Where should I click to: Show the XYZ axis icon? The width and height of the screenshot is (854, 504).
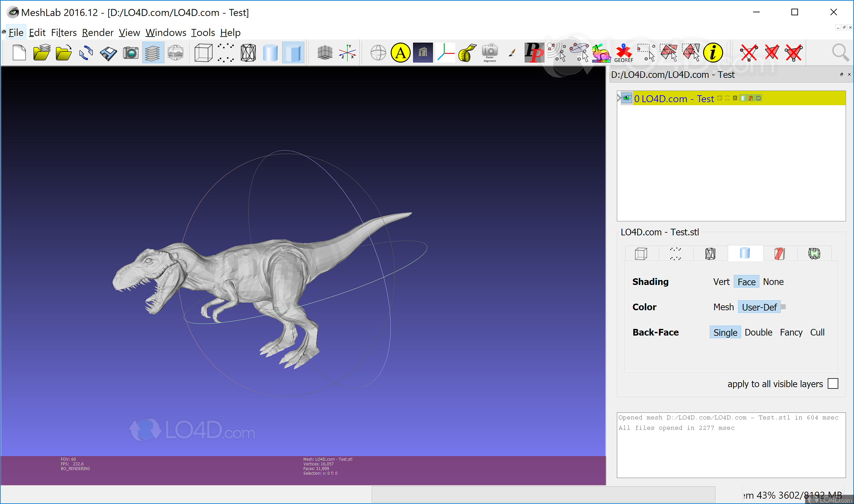tap(347, 53)
